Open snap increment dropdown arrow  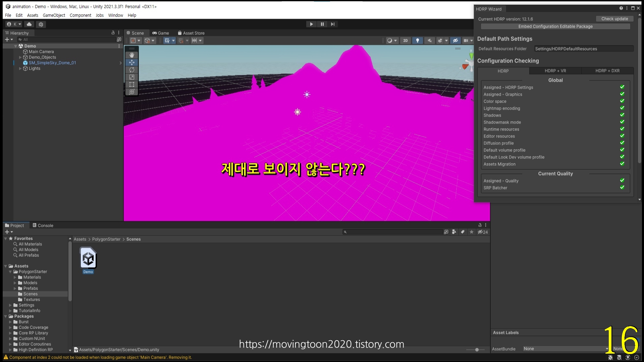[200, 41]
